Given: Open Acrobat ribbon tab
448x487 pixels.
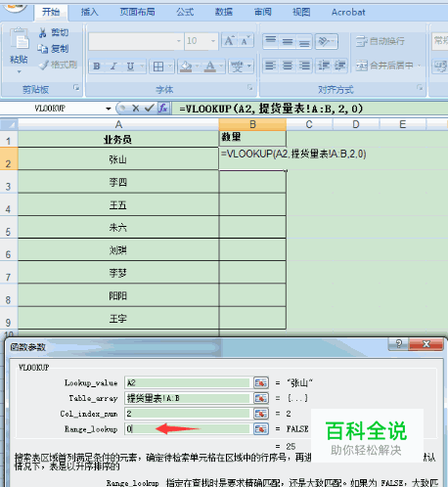Looking at the screenshot, I should [x=348, y=12].
